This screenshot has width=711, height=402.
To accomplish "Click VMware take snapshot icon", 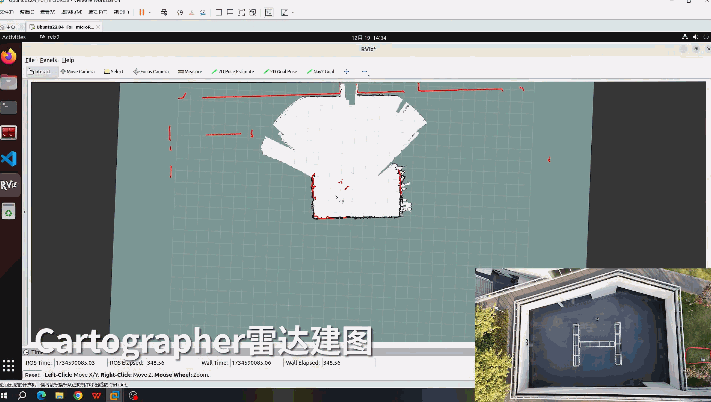I will (x=180, y=12).
